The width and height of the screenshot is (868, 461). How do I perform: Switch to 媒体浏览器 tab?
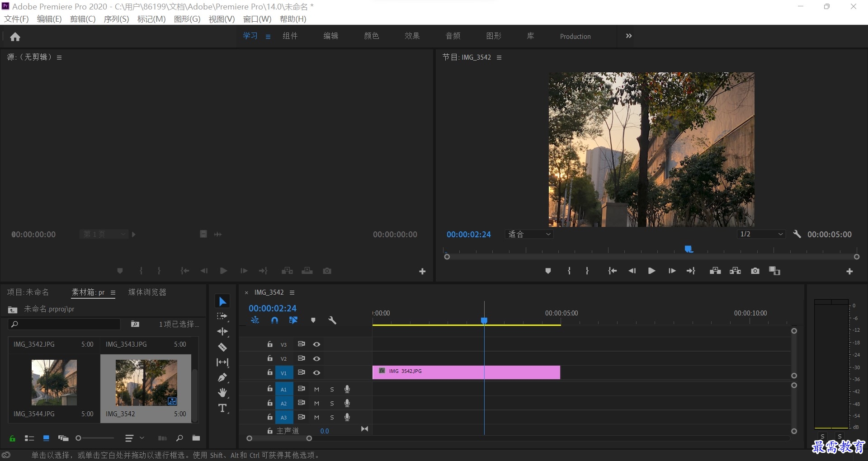coord(147,292)
